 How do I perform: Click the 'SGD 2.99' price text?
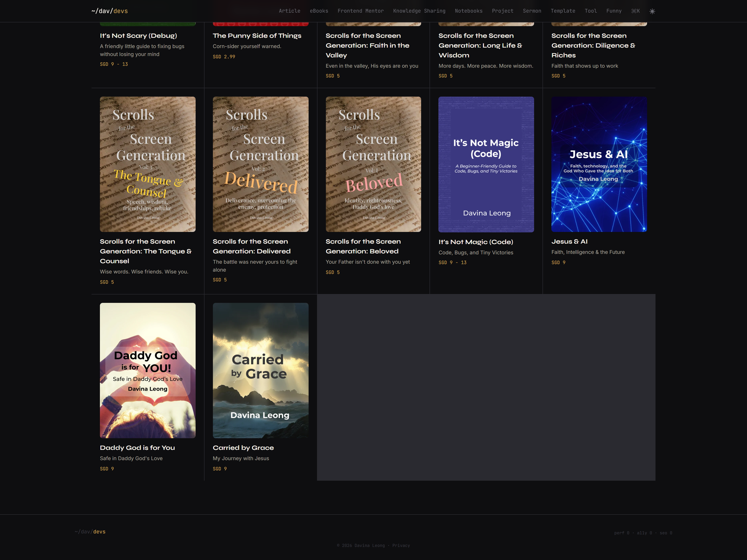(x=224, y=57)
